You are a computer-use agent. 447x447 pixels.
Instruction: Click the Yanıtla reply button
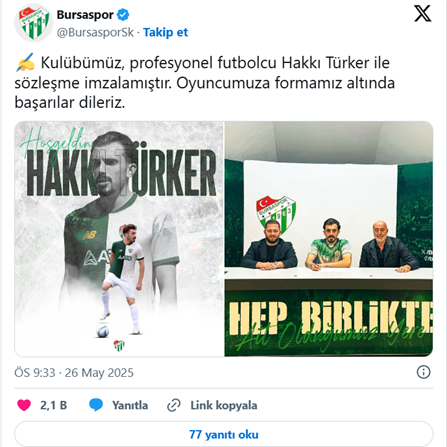coord(130,405)
